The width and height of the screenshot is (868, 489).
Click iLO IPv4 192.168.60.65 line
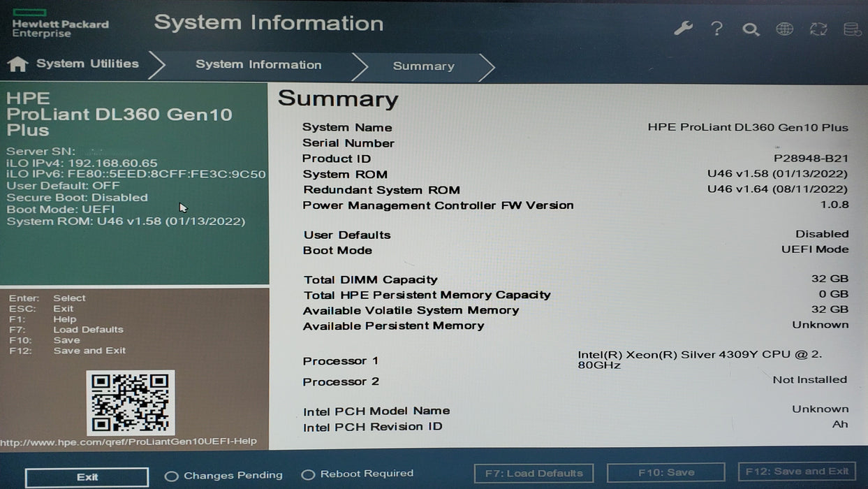click(82, 163)
